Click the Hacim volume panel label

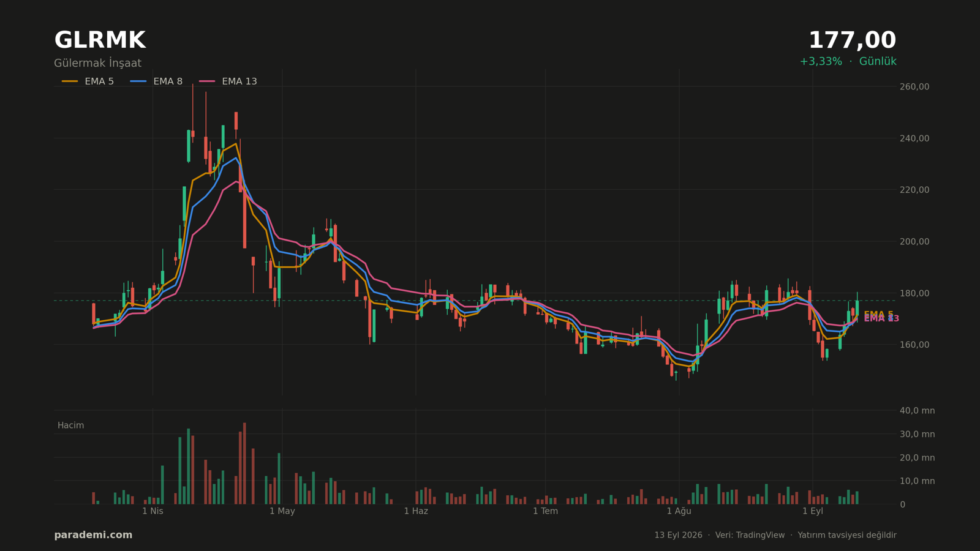click(70, 425)
